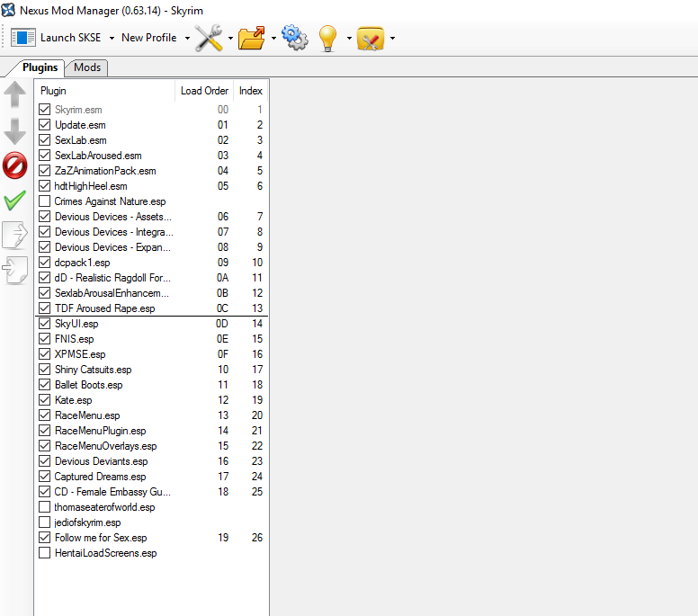Select the ZaZAnimationPack.esm plugin name
Image resolution: width=698 pixels, height=616 pixels.
point(105,171)
